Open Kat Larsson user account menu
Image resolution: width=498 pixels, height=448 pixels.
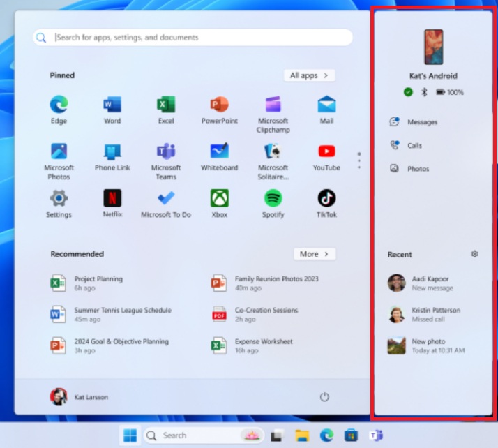point(80,397)
